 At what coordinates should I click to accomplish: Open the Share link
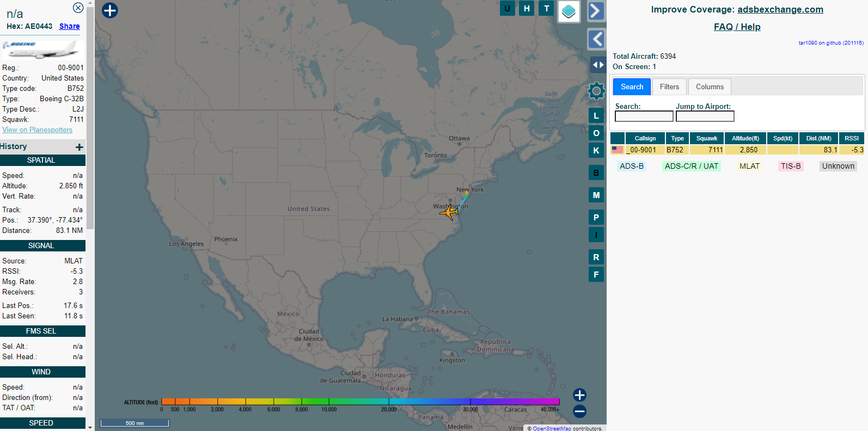coord(69,26)
